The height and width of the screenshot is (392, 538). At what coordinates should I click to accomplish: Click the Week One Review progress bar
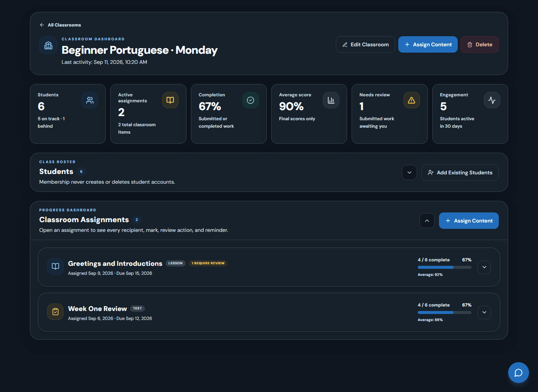click(x=445, y=312)
